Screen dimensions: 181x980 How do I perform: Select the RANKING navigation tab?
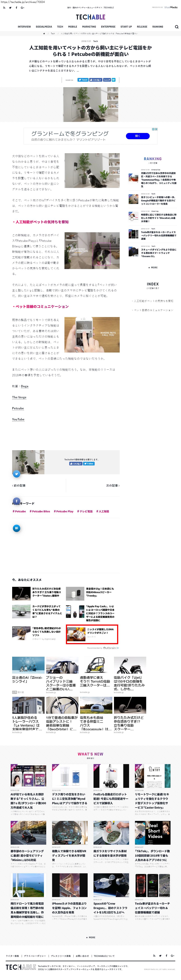click(x=158, y=27)
